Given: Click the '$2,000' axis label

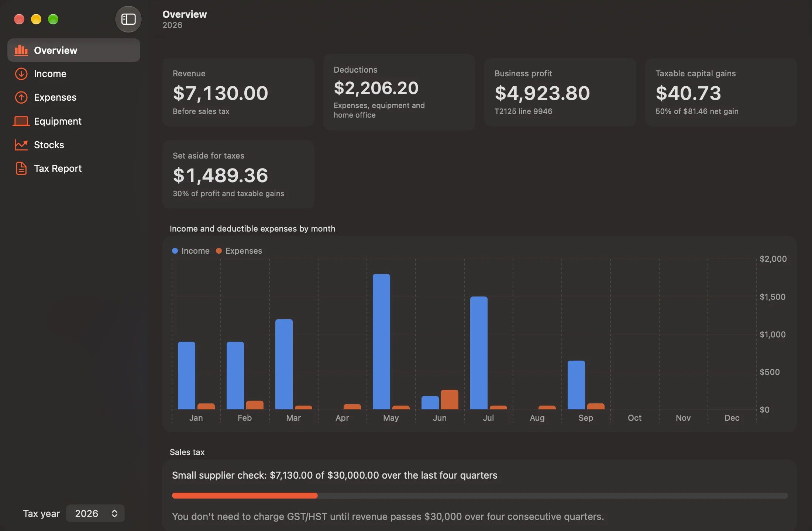Looking at the screenshot, I should tap(773, 259).
